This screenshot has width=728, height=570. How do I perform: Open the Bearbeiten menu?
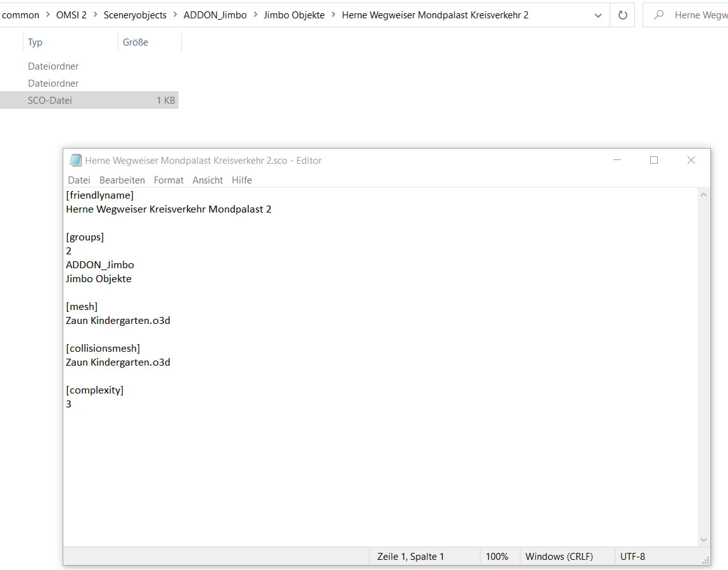pos(122,180)
